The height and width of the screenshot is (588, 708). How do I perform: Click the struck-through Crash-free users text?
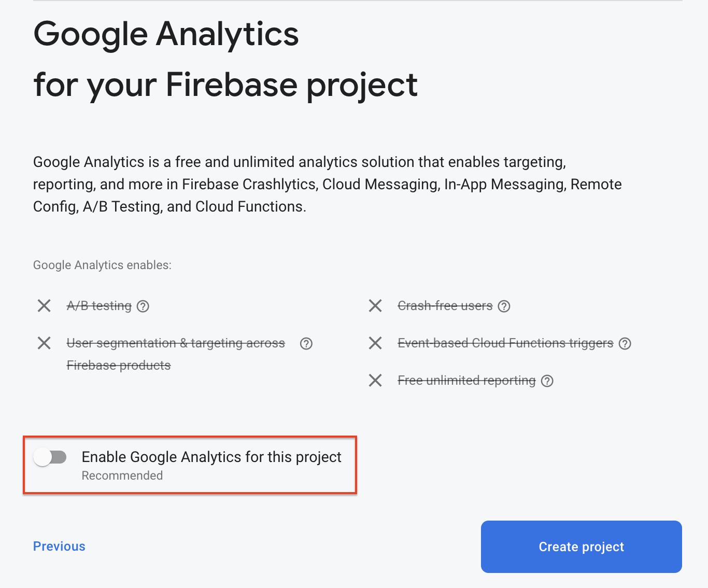445,306
